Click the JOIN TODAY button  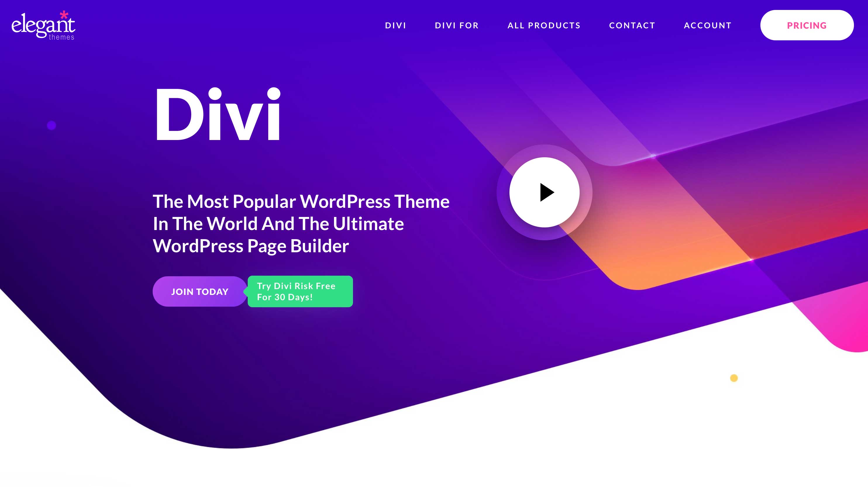click(x=200, y=291)
